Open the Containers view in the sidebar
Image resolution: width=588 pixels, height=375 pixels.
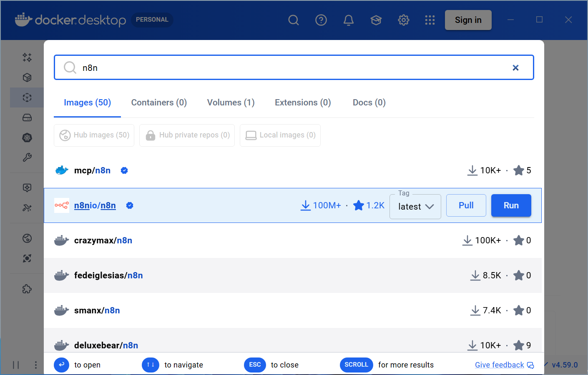27,77
